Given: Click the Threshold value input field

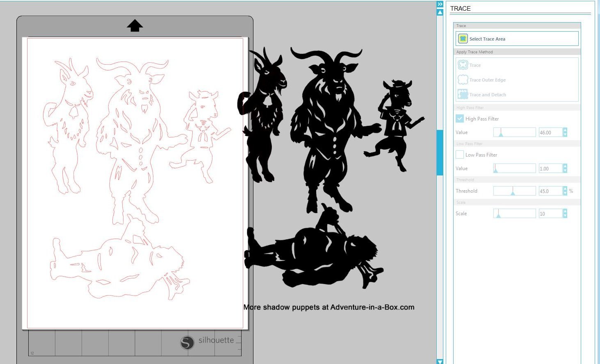Looking at the screenshot, I should click(x=550, y=191).
